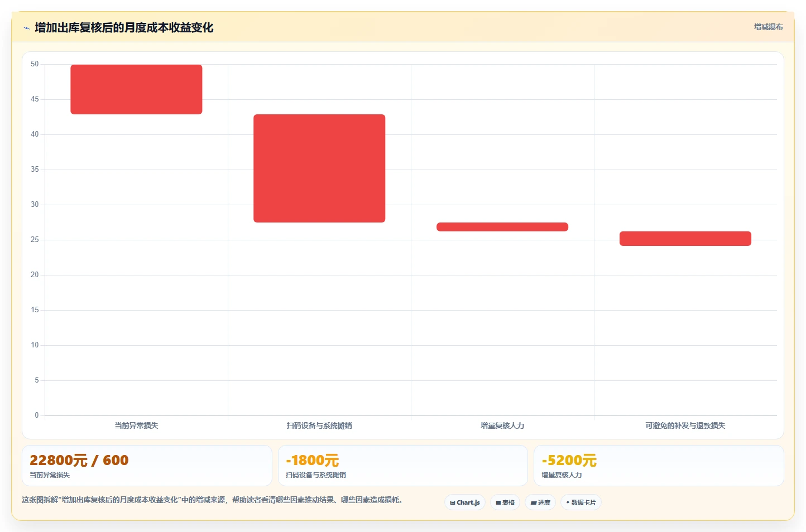Viewport: 806px width, 532px height.
Task: Click the 当前异常损失 x-axis label
Action: point(136,425)
